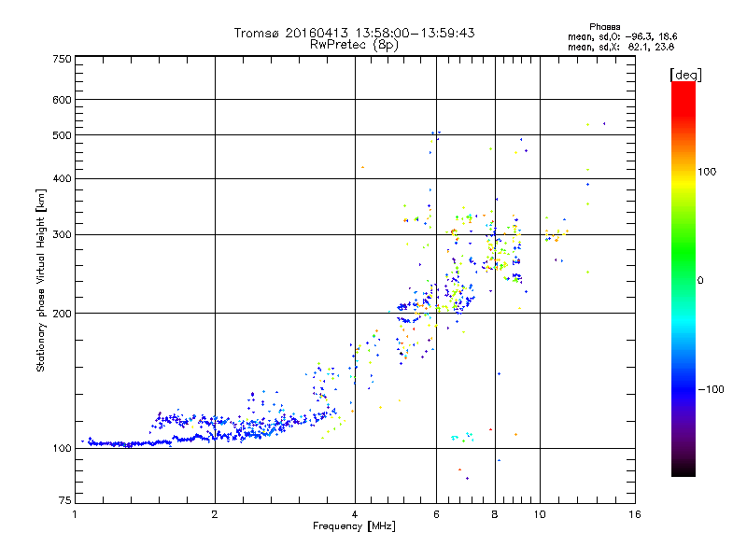Click the 'mean, sd,O: -96.3, 18.6' statistic

point(622,36)
